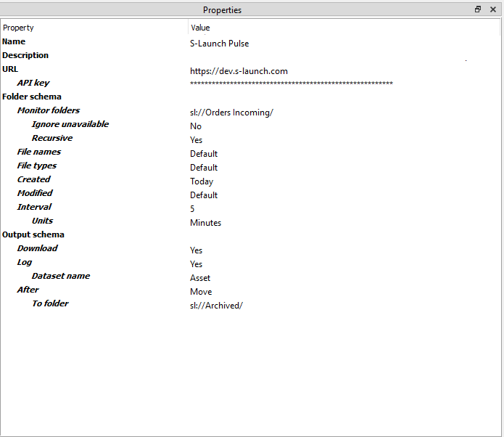The width and height of the screenshot is (504, 437).
Task: Select the Download property
Action: [x=37, y=248]
